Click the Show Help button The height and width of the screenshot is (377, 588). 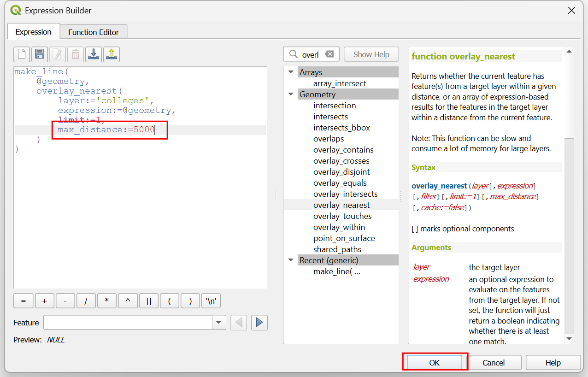pos(371,54)
